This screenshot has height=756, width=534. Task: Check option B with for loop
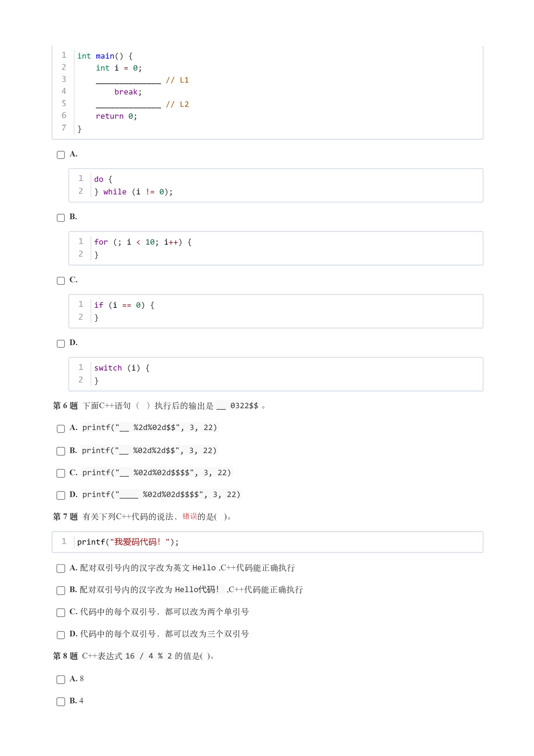61,218
